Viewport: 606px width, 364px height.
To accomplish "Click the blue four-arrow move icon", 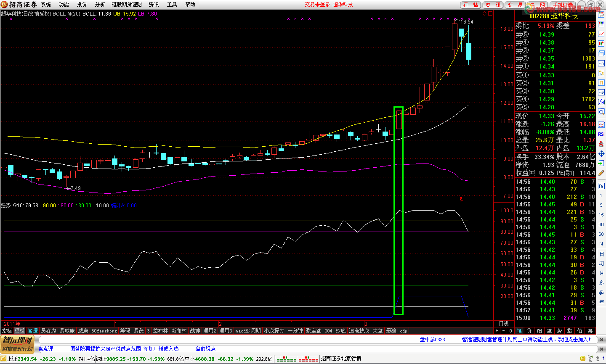I will [601, 154].
